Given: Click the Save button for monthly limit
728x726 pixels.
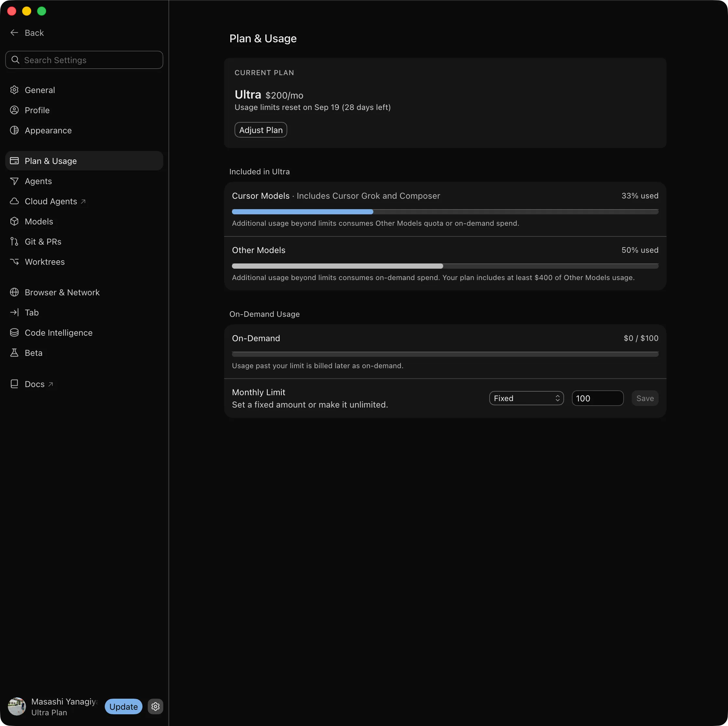Looking at the screenshot, I should coord(645,398).
